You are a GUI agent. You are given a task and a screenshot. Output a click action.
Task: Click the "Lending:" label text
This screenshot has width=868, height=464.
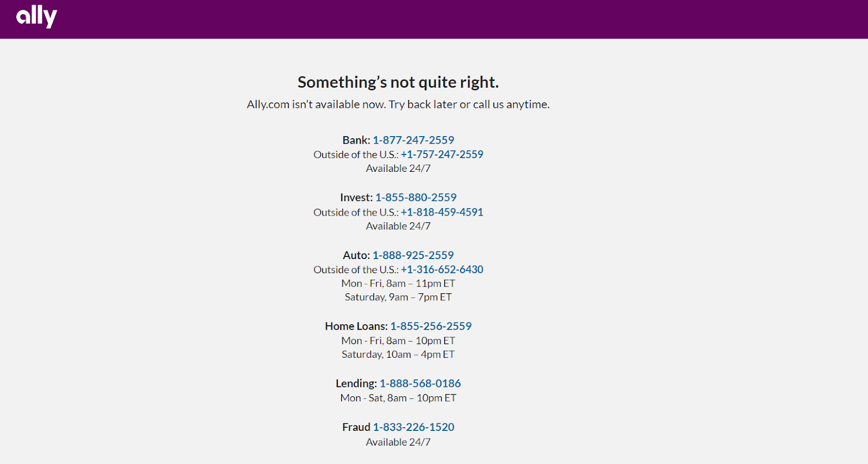pyautogui.click(x=356, y=384)
